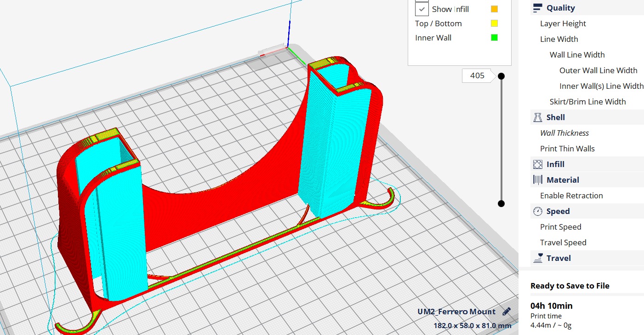Click the yellow Top / Bottom color swatch
This screenshot has height=335, width=644.
494,23
